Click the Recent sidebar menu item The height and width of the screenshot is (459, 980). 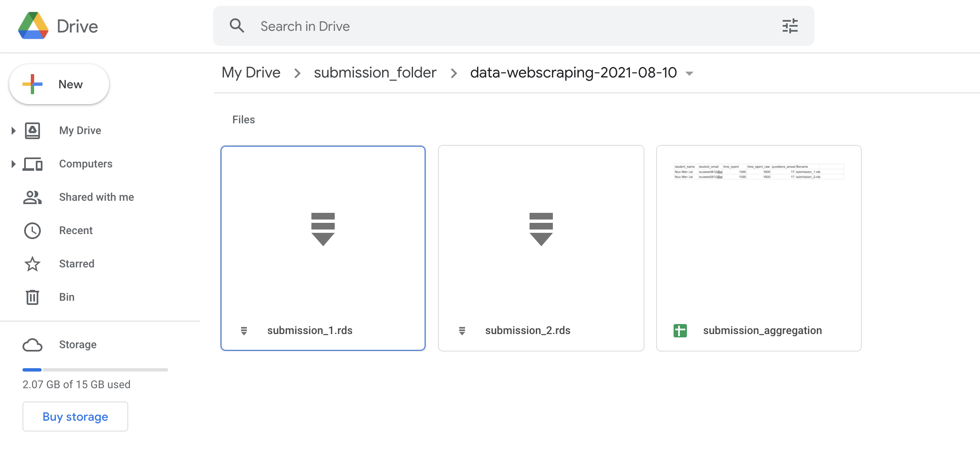click(x=76, y=230)
